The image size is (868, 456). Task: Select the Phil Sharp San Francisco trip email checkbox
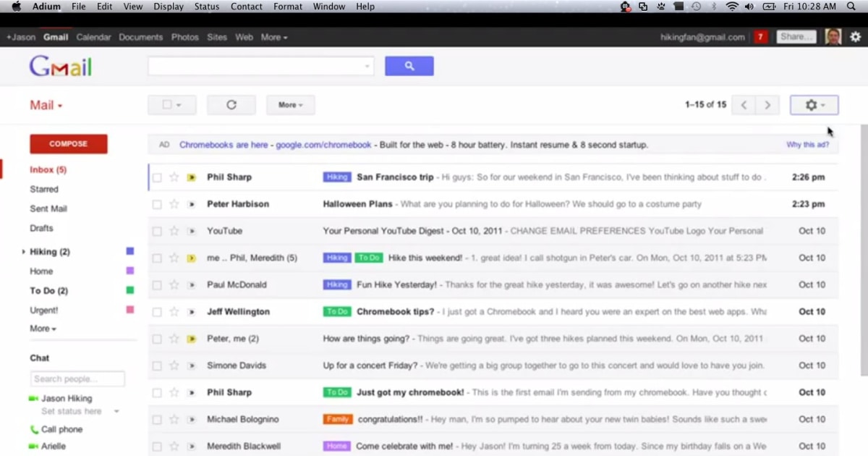pos(157,177)
